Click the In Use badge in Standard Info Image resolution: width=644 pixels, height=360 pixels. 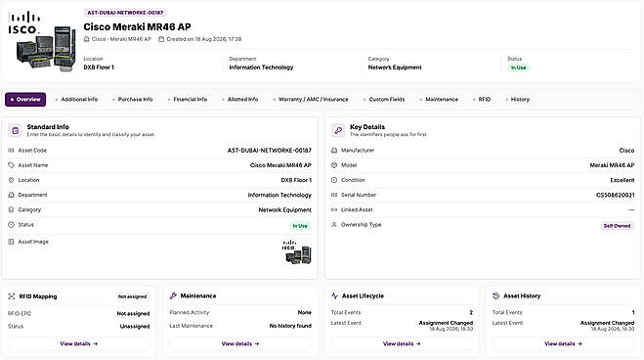click(300, 226)
